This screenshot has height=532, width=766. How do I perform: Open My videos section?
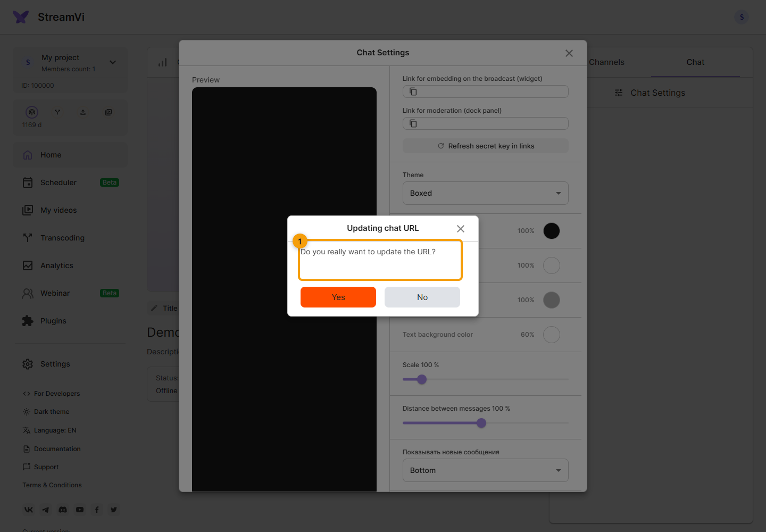coord(70,210)
